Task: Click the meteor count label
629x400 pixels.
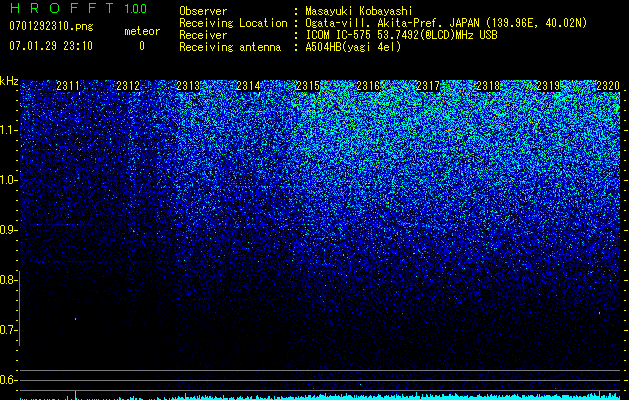Action: (x=142, y=31)
